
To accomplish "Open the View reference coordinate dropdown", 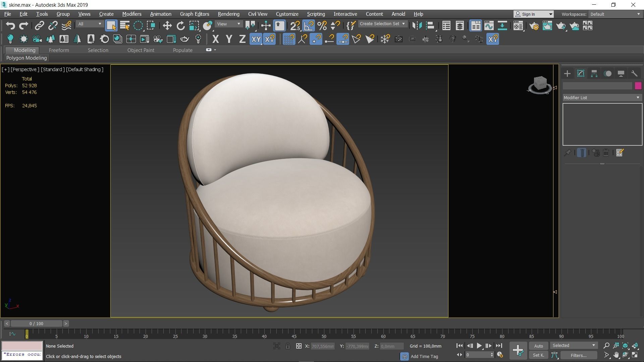I will (228, 24).
